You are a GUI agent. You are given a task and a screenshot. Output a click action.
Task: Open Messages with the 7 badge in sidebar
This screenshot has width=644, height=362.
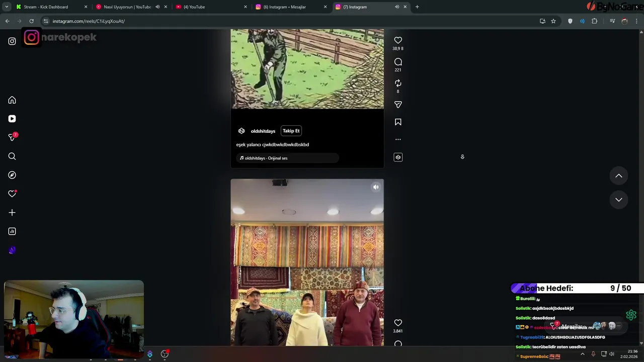pyautogui.click(x=12, y=137)
